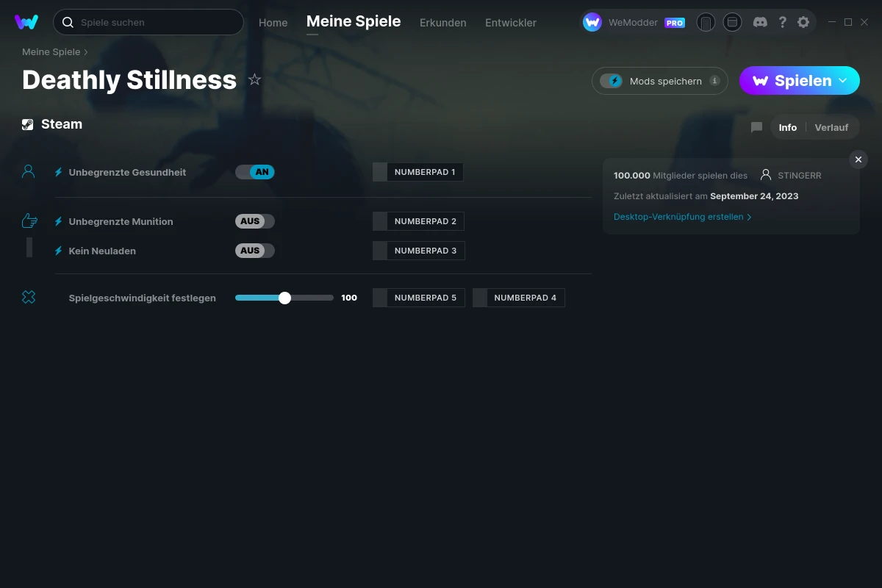882x588 pixels.
Task: Click the Meine Spiele breadcrumb link
Action: (x=51, y=51)
